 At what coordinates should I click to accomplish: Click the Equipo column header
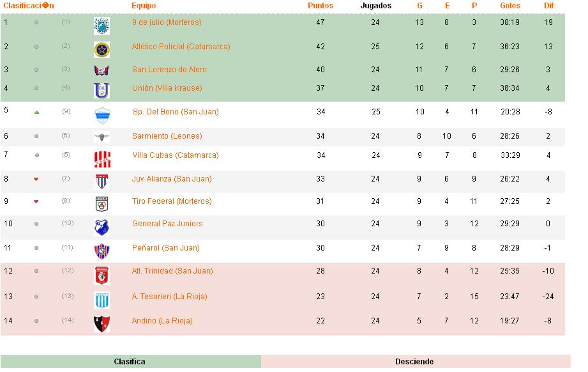pos(144,6)
